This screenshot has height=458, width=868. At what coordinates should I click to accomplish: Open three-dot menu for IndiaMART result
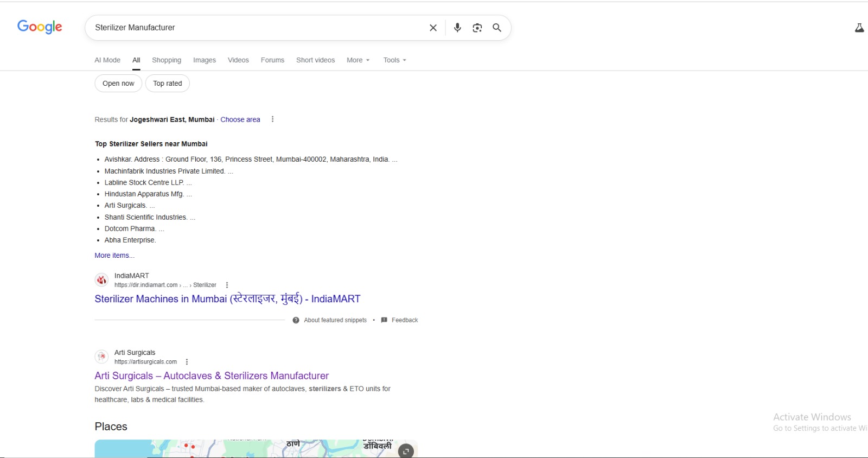(227, 285)
